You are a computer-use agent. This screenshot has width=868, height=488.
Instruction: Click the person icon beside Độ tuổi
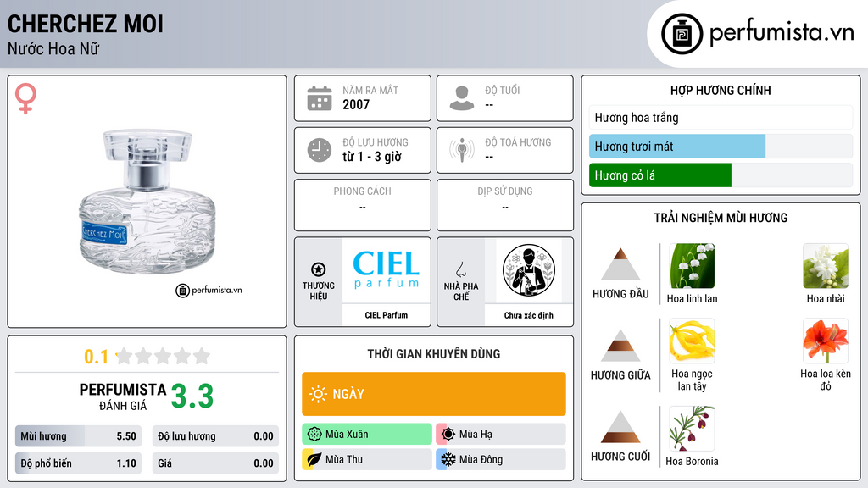tap(462, 98)
